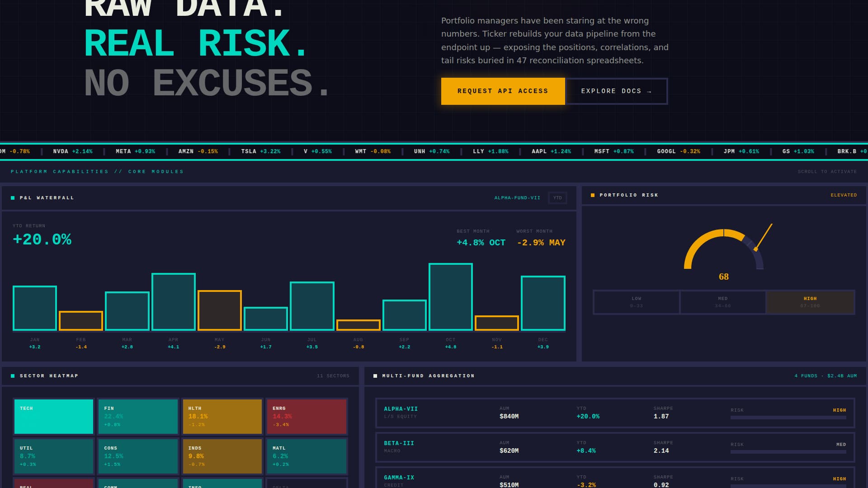Click the PLATFORM CAPABILITIES // CORE MODULES heading
Viewport: 868px width, 488px height.
97,172
